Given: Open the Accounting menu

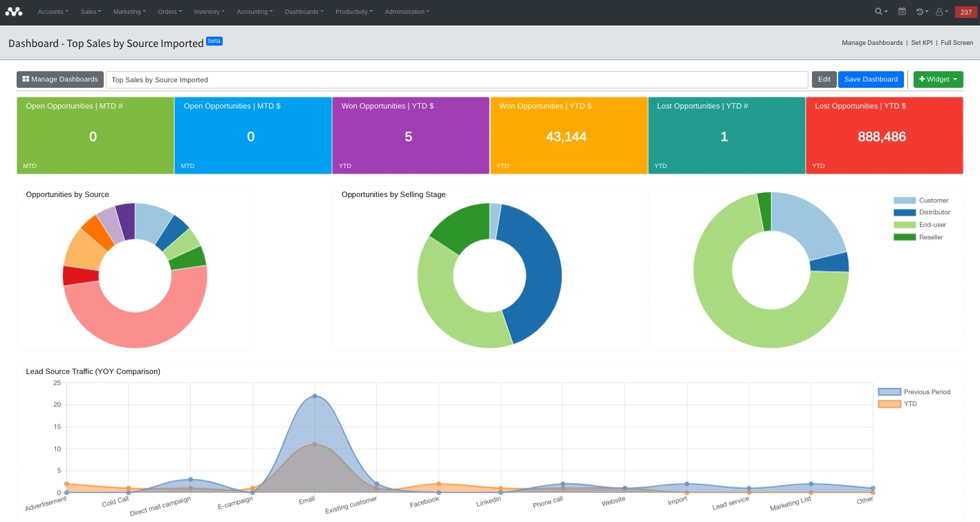Looking at the screenshot, I should click(255, 12).
